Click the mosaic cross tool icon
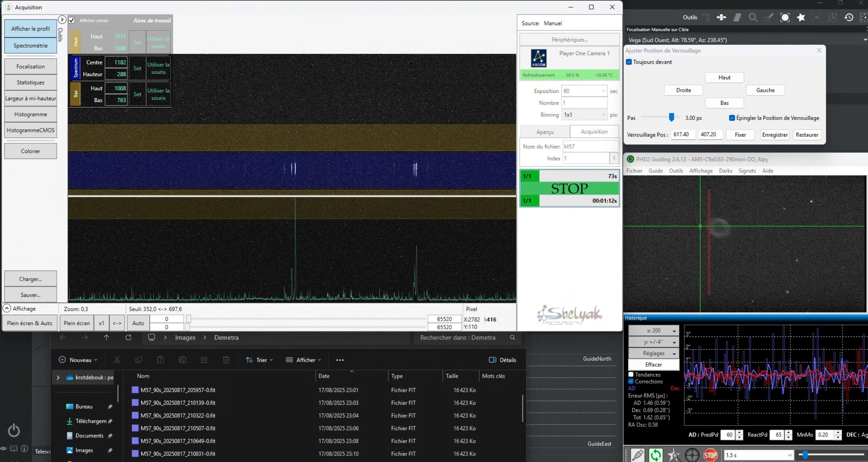 (x=721, y=17)
